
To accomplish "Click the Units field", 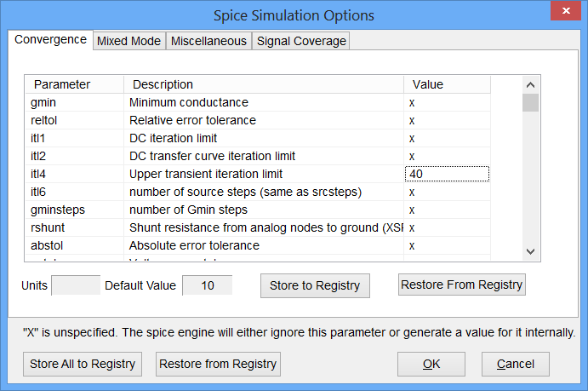I will point(76,285).
